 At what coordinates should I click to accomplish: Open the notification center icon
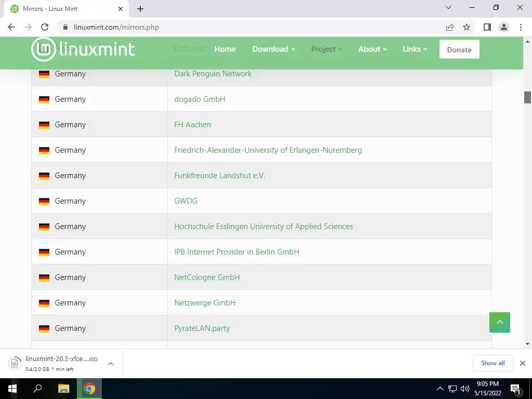516,389
